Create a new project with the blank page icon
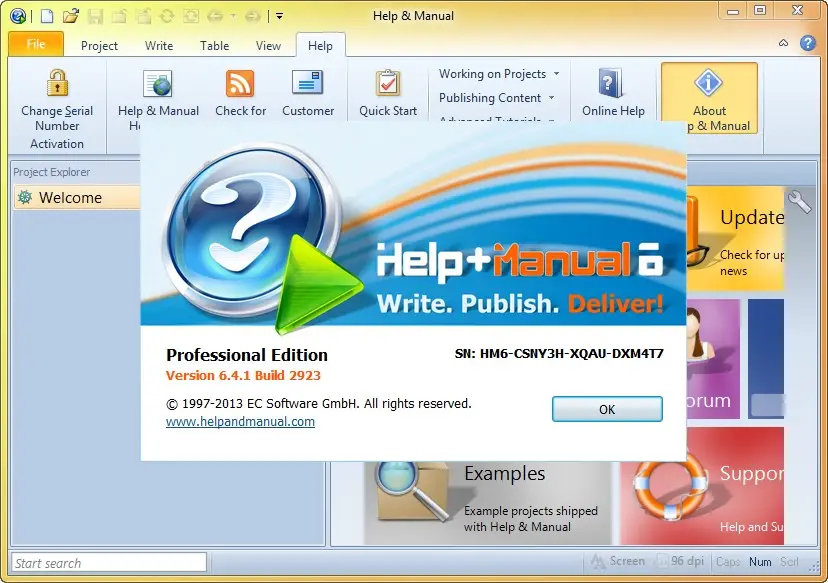The height and width of the screenshot is (583, 828). click(x=47, y=16)
